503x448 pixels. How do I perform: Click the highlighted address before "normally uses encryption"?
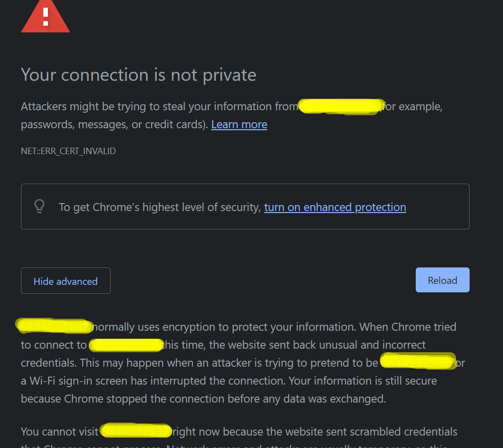pos(54,327)
